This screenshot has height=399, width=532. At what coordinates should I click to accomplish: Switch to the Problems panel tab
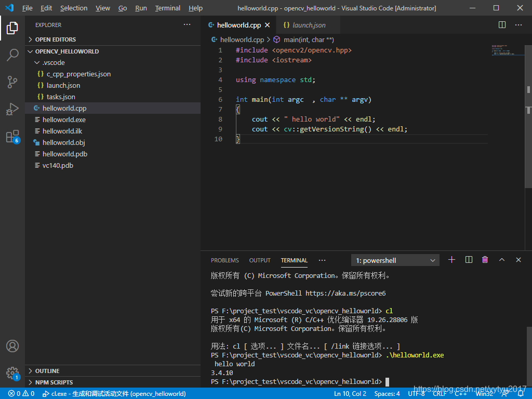pyautogui.click(x=224, y=260)
